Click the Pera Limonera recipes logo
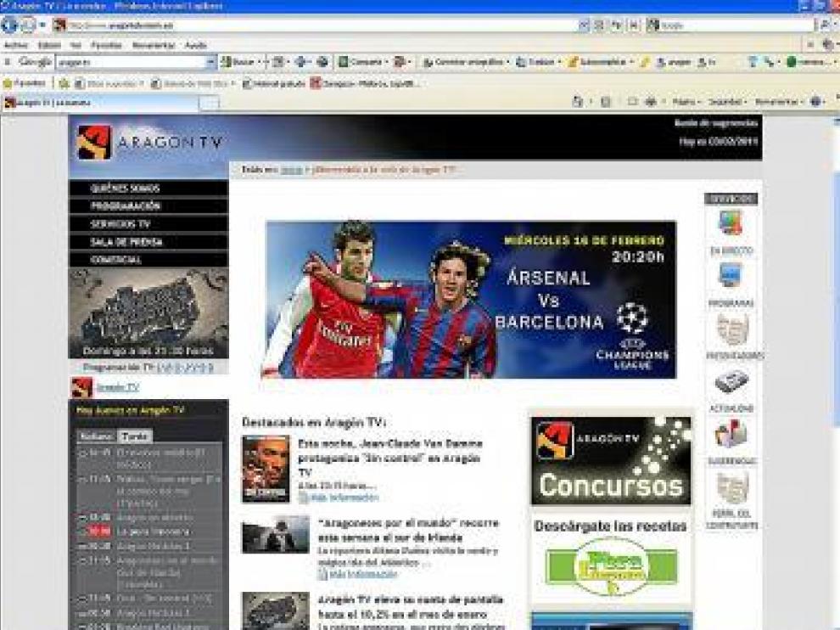840x630 pixels. pyautogui.click(x=611, y=566)
